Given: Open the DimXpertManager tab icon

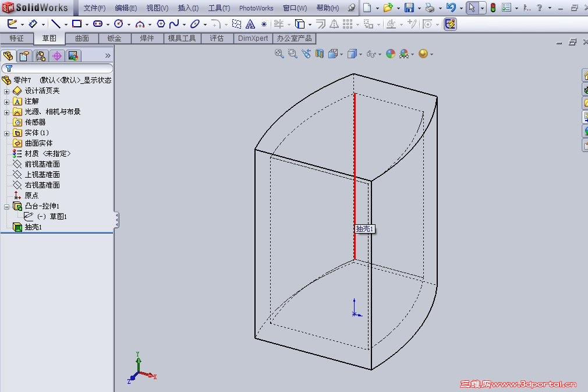Looking at the screenshot, I should click(57, 56).
